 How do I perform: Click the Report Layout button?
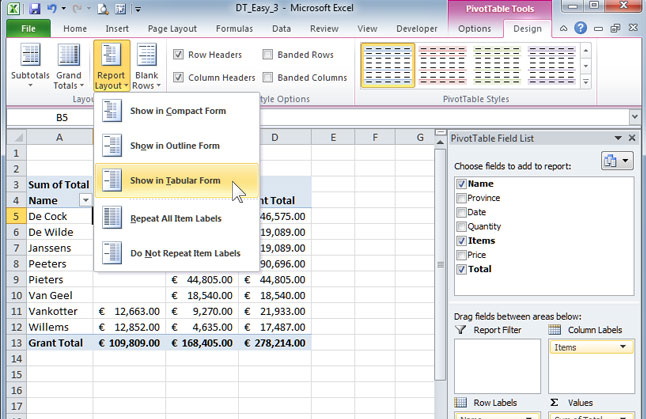click(111, 66)
